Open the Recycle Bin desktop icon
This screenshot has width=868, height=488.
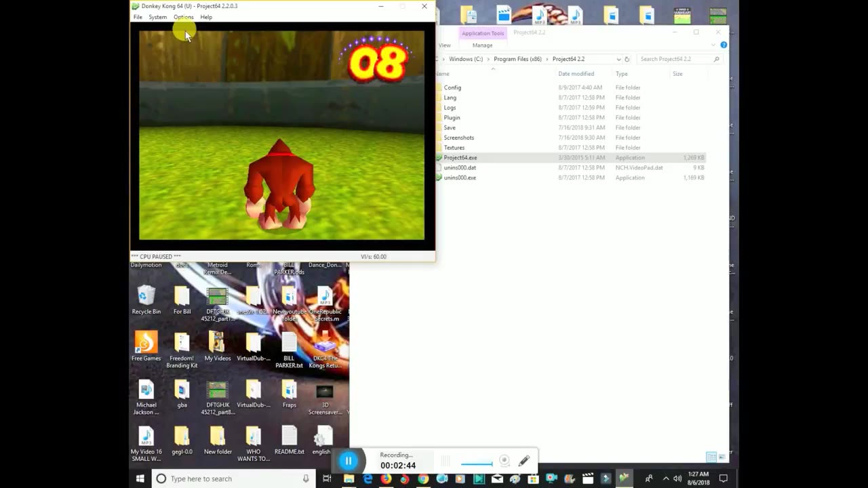click(146, 300)
